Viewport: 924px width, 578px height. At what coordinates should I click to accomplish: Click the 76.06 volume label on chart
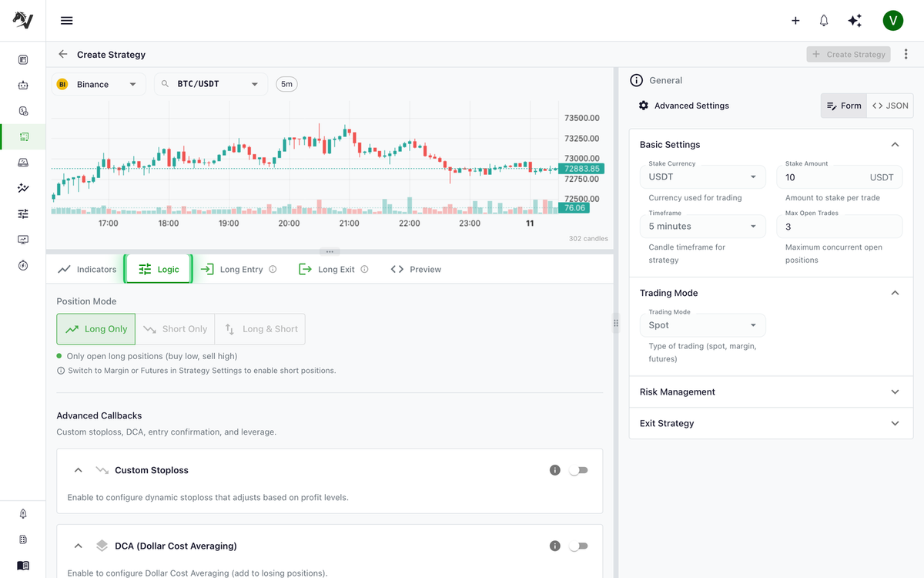click(x=574, y=208)
